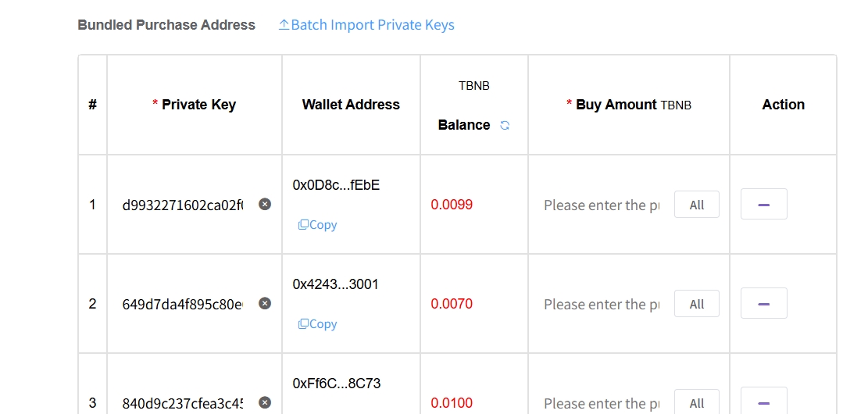Click private key field starting d9932271602
This screenshot has width=868, height=414.
pos(183,205)
